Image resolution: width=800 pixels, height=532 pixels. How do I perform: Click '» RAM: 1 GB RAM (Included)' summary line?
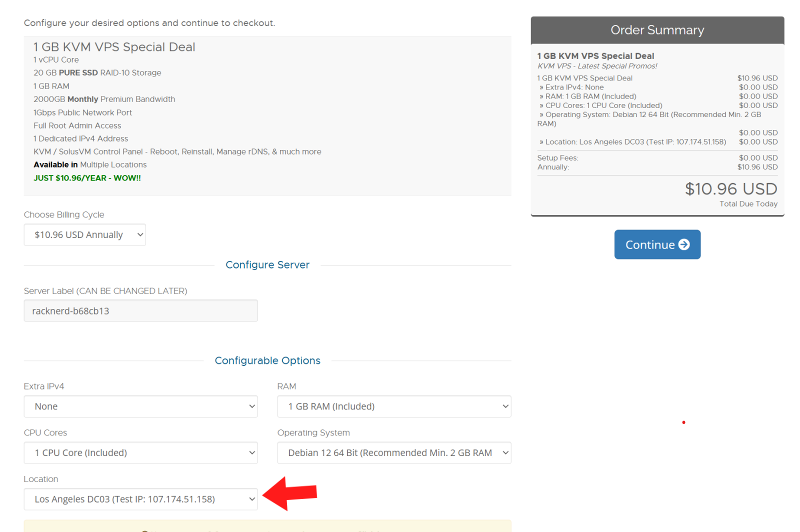(657, 96)
